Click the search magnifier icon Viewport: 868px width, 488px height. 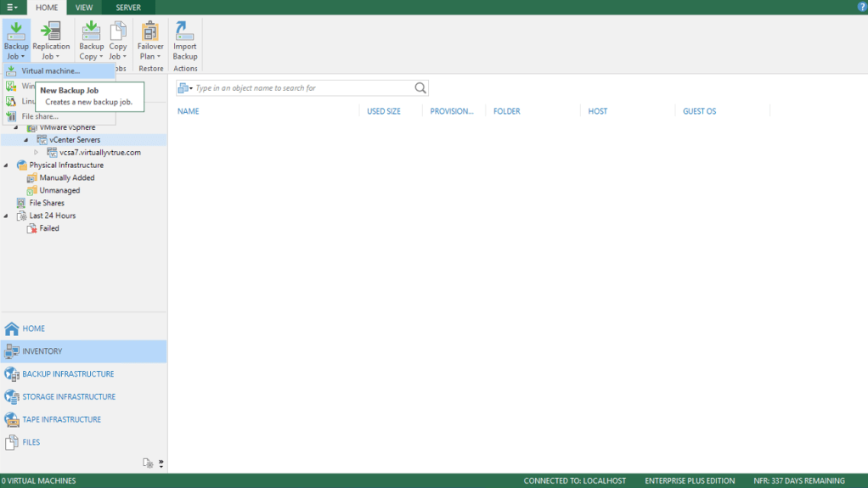(420, 88)
